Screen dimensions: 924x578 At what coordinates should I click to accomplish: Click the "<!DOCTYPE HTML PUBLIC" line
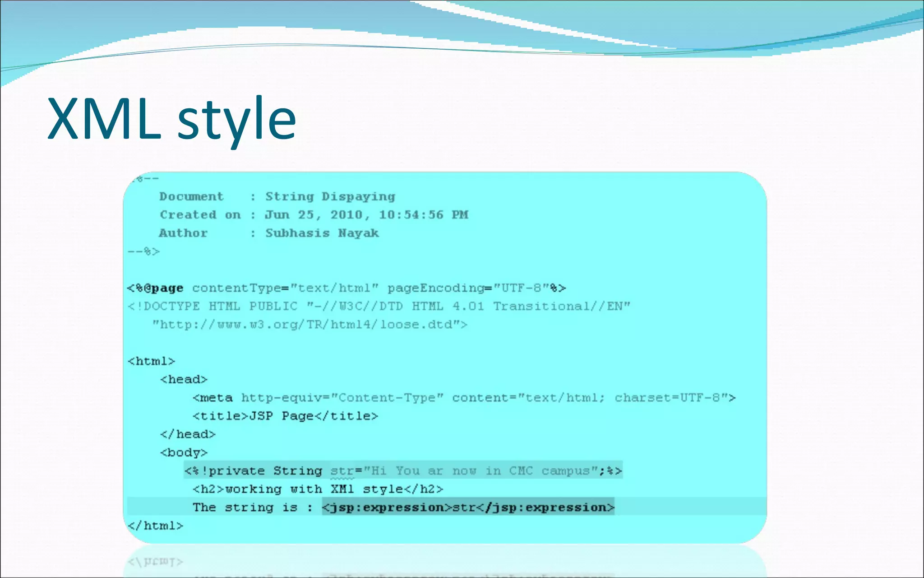[x=379, y=306]
